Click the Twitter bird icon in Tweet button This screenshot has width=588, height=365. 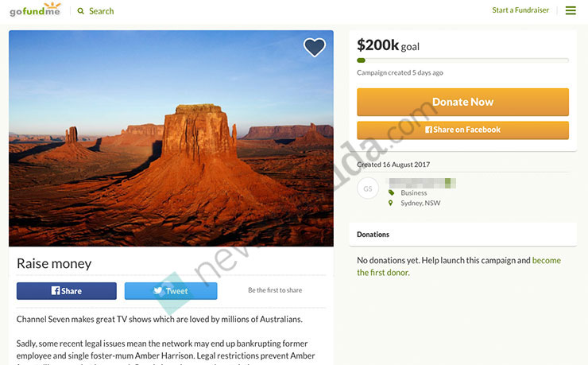[158, 291]
